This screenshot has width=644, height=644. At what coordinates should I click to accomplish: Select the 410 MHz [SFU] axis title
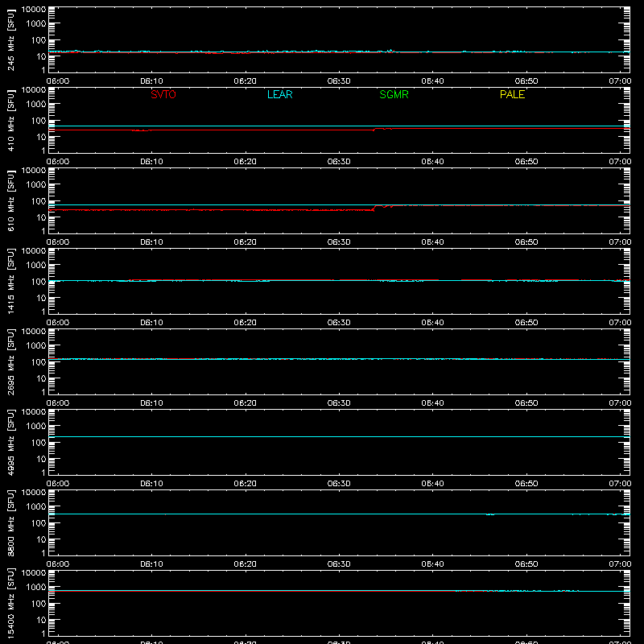(x=10, y=121)
